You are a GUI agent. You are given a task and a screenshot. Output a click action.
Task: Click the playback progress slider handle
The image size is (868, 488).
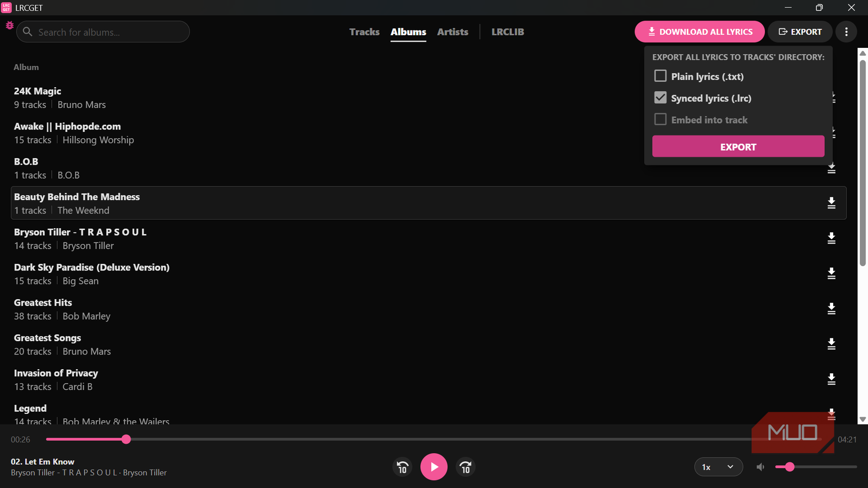[x=126, y=440]
